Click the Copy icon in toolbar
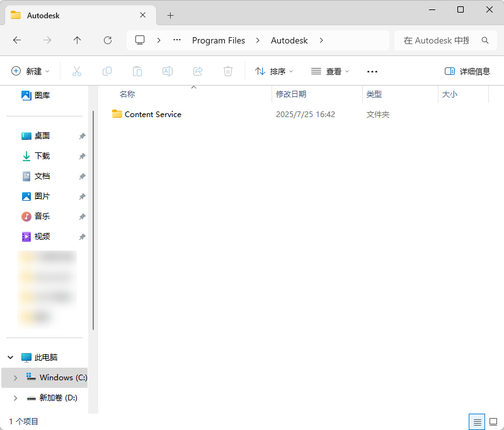This screenshot has width=504, height=430. 107,71
